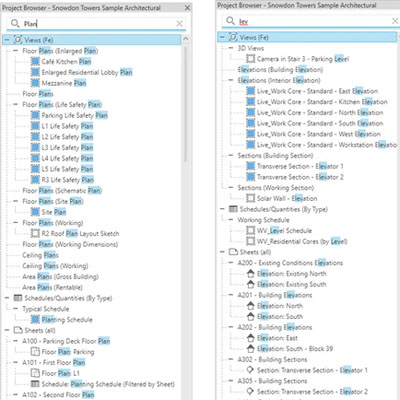Select Elevations (Building Elevation) node
This screenshot has height=400, width=400.
(x=280, y=70)
